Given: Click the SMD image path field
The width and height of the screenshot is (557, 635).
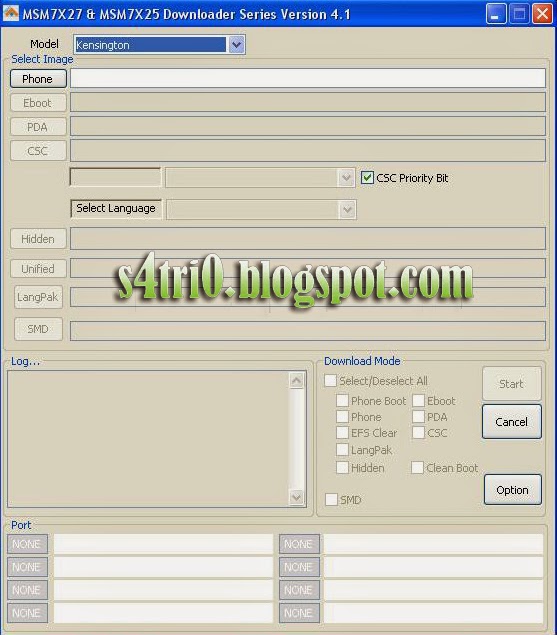Looking at the screenshot, I should coord(307,331).
